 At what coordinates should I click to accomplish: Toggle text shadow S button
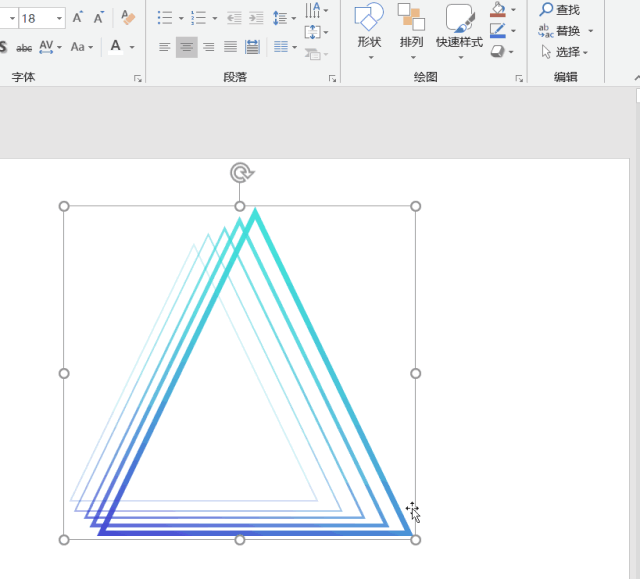point(3,47)
